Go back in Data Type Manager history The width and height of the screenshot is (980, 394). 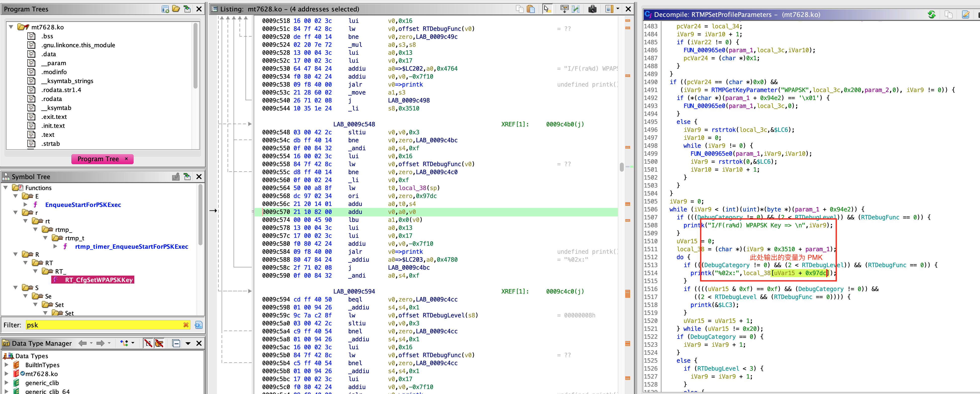[83, 343]
